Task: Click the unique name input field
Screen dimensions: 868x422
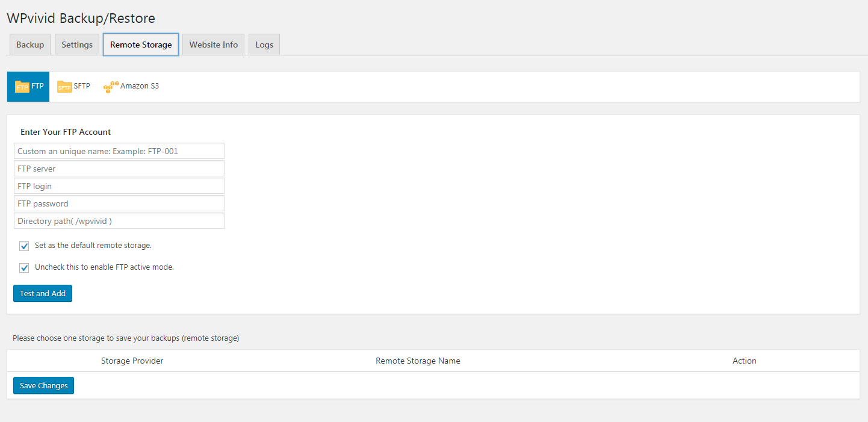Action: tap(119, 150)
